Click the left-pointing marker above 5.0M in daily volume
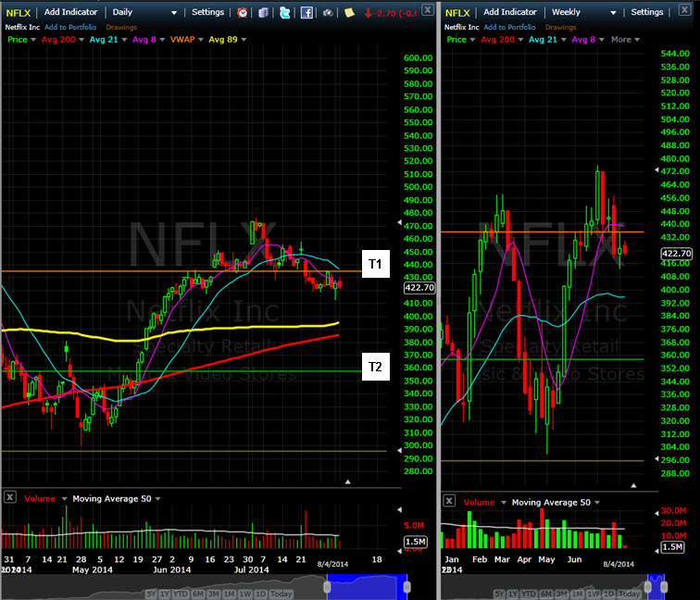 pos(400,509)
